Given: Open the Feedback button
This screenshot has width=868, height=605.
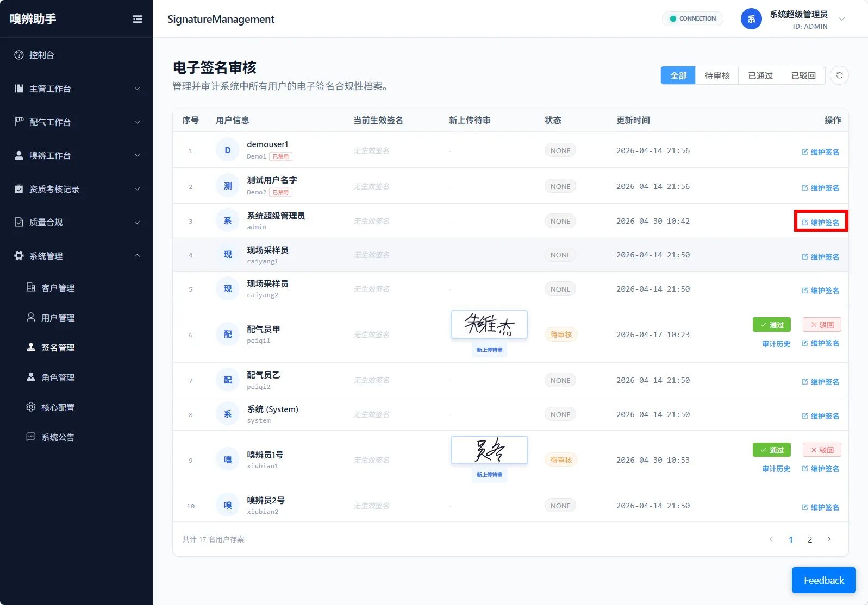Looking at the screenshot, I should [x=823, y=580].
